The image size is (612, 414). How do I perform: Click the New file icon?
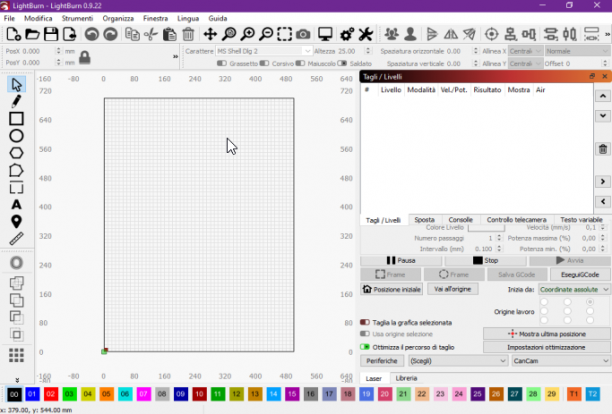[x=14, y=34]
